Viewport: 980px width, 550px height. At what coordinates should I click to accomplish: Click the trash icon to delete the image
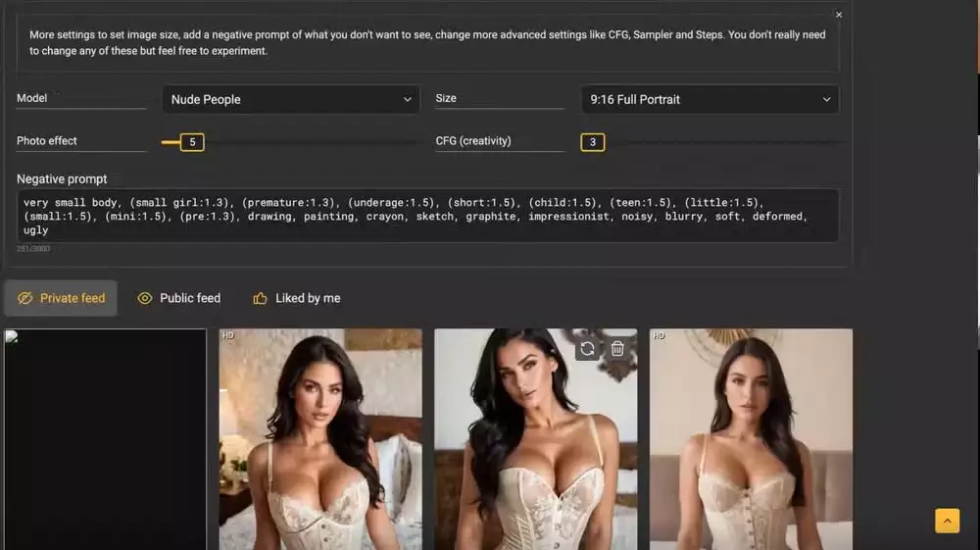pos(617,348)
